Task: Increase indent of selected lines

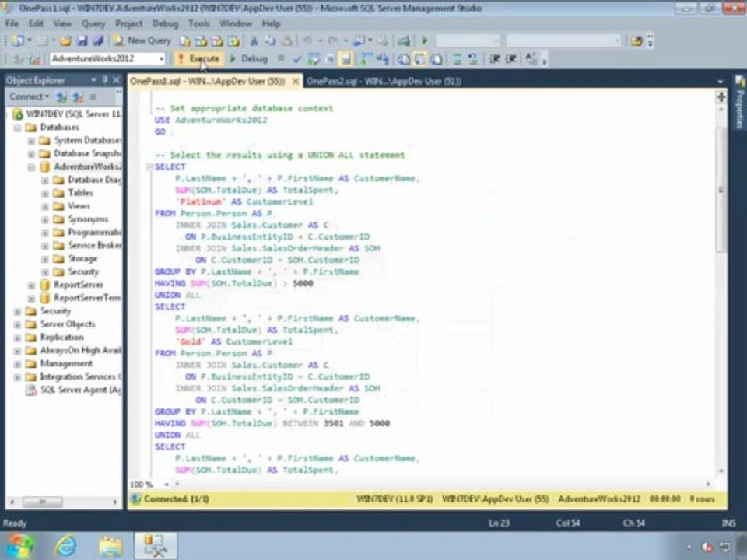Action: (510, 59)
